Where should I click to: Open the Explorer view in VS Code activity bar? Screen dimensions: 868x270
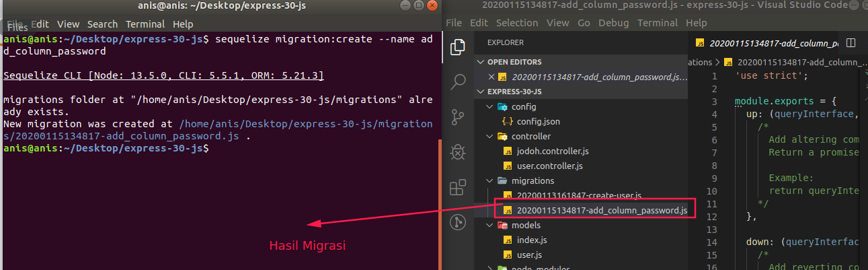[x=458, y=47]
